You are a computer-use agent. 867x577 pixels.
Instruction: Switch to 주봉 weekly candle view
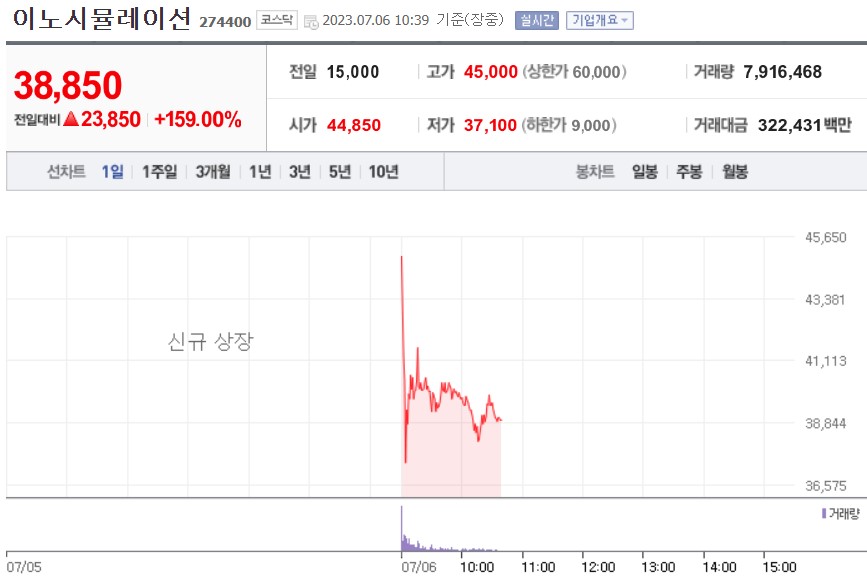point(690,171)
